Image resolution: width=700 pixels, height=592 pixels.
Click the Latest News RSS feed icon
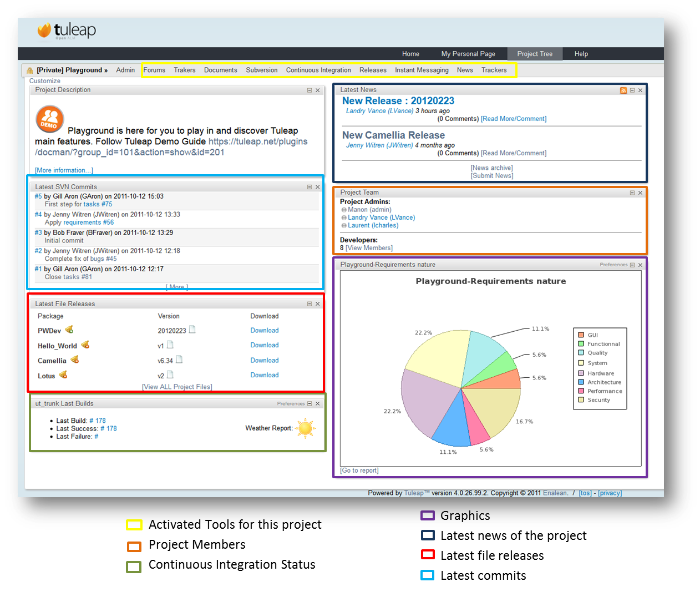pos(623,90)
